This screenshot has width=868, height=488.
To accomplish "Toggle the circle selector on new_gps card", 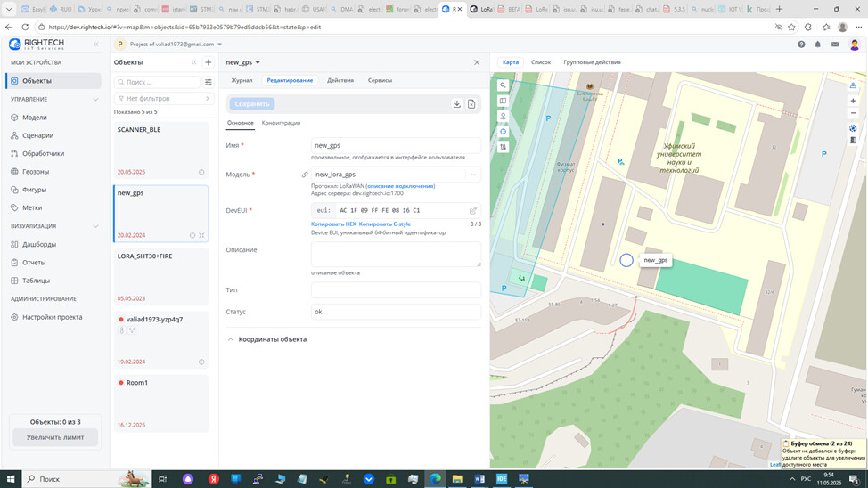I will (x=192, y=235).
